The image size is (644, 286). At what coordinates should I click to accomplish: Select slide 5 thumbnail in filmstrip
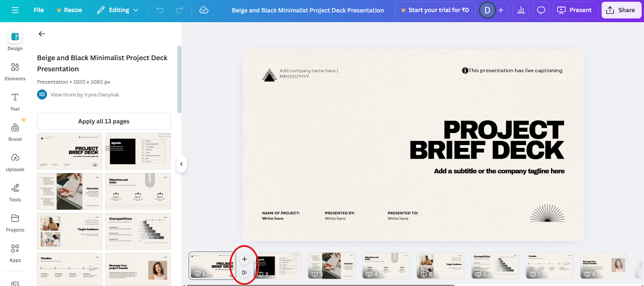pyautogui.click(x=440, y=265)
